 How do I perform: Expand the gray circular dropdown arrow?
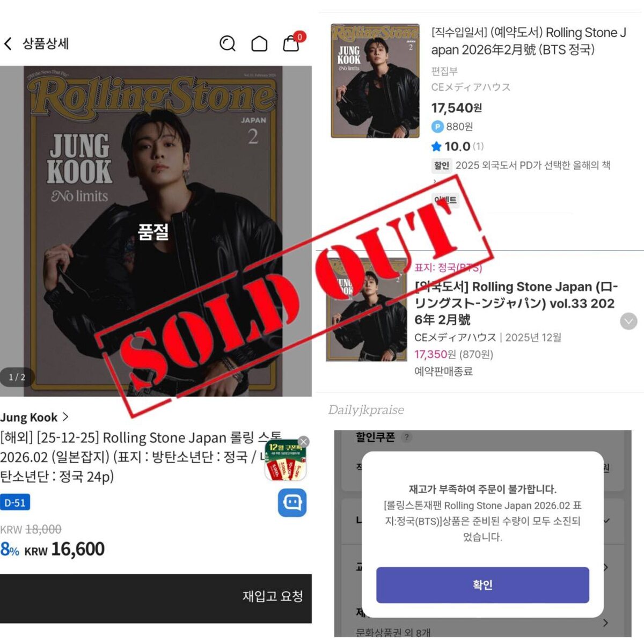pyautogui.click(x=628, y=321)
